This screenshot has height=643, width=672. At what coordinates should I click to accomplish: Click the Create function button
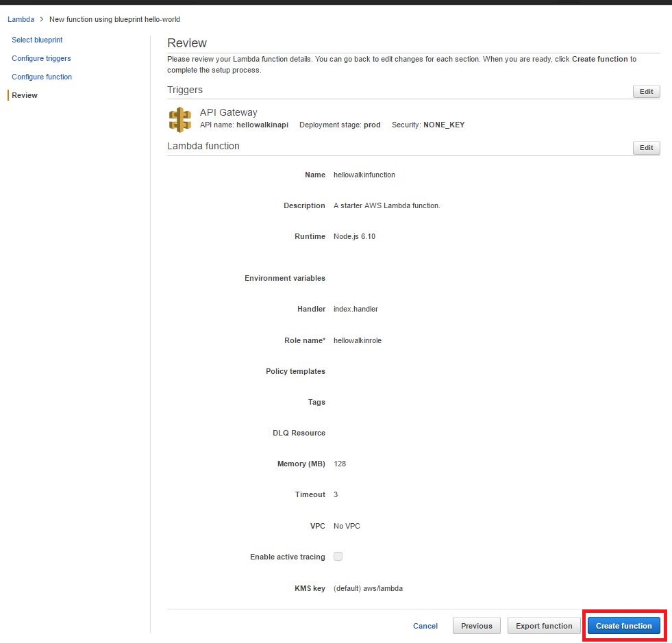tap(623, 625)
